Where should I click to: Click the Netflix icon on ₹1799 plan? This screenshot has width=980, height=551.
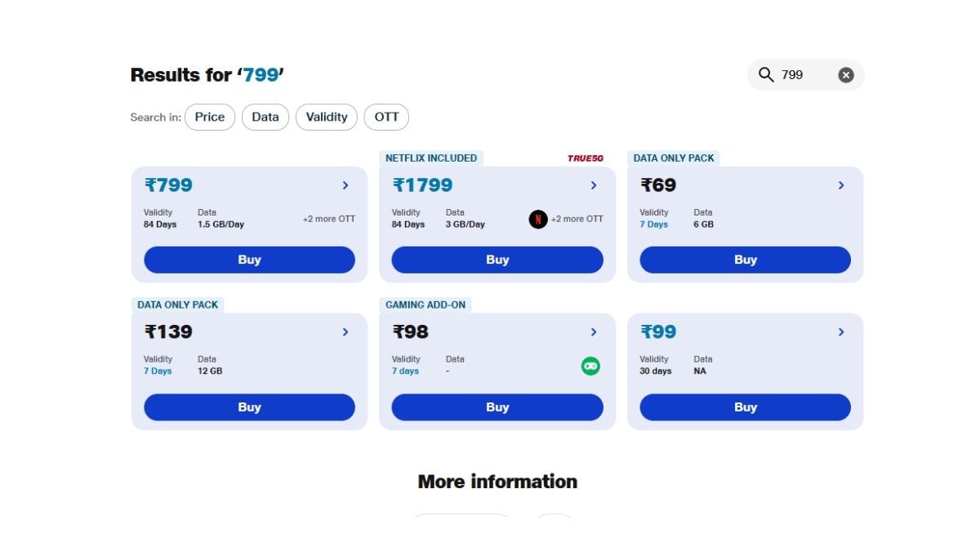[x=537, y=219]
